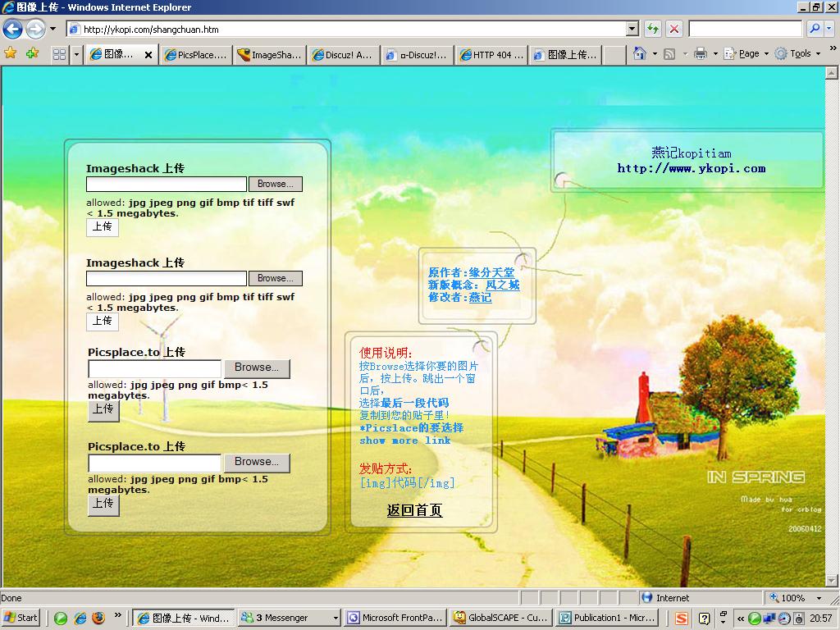Click the page scrollbar up arrow
The image size is (840, 630).
click(x=832, y=73)
